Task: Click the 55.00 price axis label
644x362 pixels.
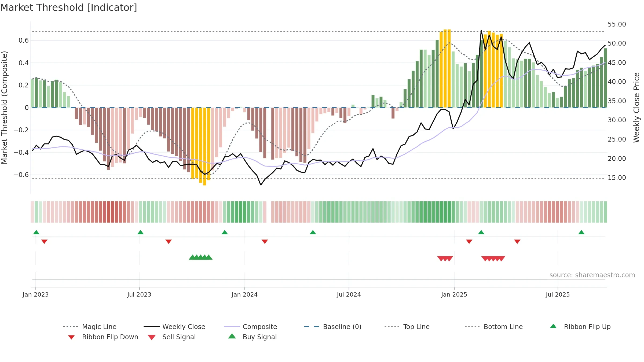Action: click(617, 24)
